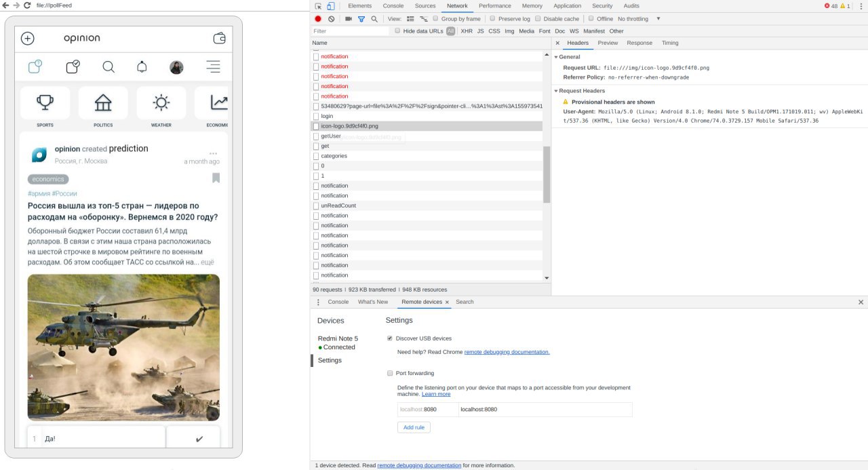Click the network Filter input field
The image size is (868, 470).
(x=350, y=31)
